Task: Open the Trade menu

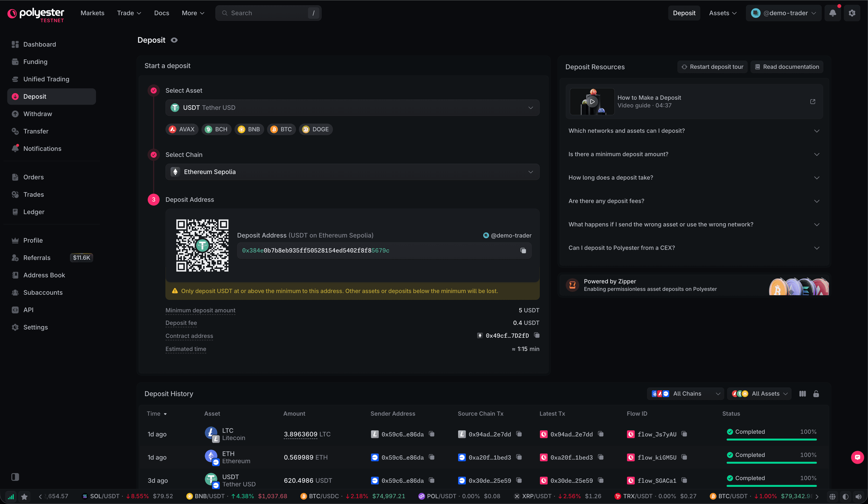Action: pos(129,13)
